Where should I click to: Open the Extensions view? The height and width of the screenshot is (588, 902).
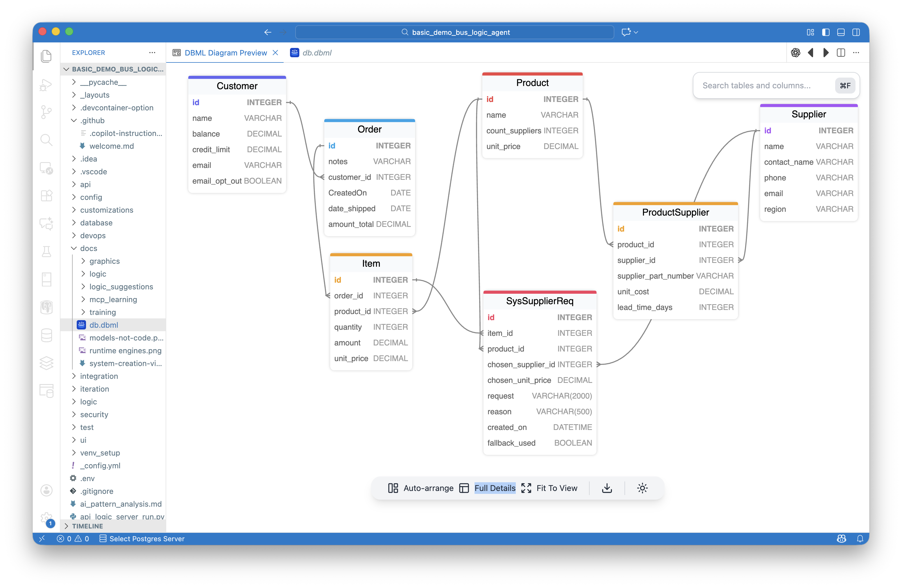click(46, 196)
